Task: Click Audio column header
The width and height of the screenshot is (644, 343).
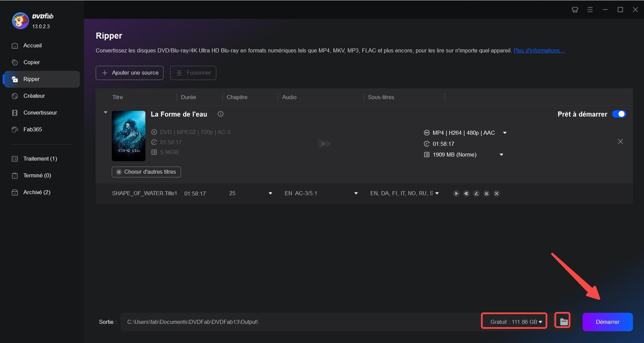Action: pyautogui.click(x=289, y=97)
